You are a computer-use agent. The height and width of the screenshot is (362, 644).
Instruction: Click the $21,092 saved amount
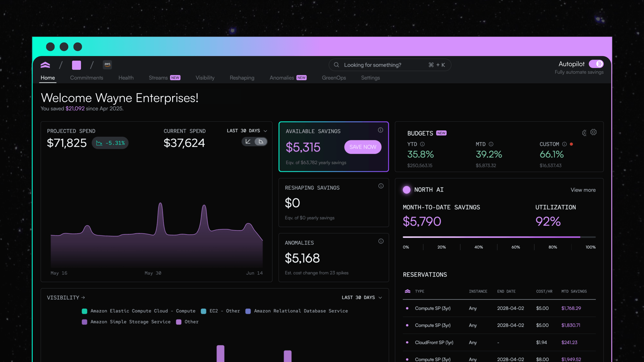pos(75,109)
